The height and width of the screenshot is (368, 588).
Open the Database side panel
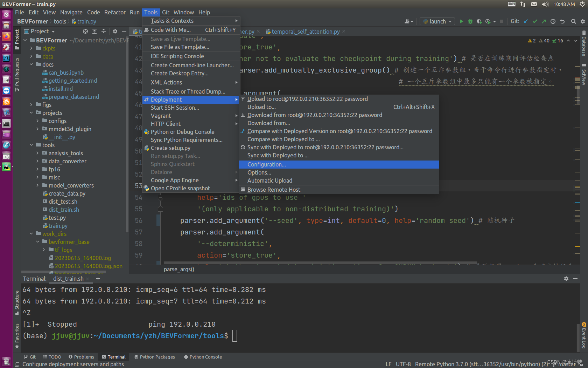coord(584,43)
